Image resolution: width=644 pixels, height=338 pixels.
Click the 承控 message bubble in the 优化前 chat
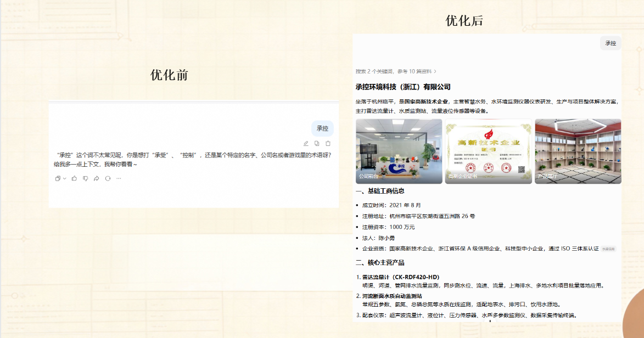(x=322, y=128)
